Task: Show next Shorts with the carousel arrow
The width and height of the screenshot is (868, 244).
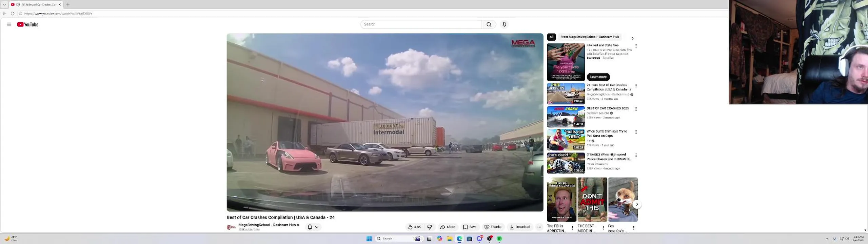Action: coord(637,204)
